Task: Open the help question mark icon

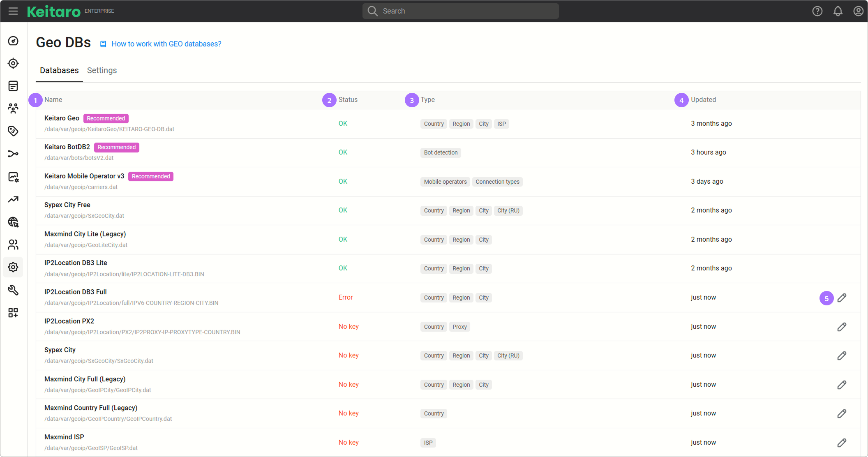Action: [817, 11]
